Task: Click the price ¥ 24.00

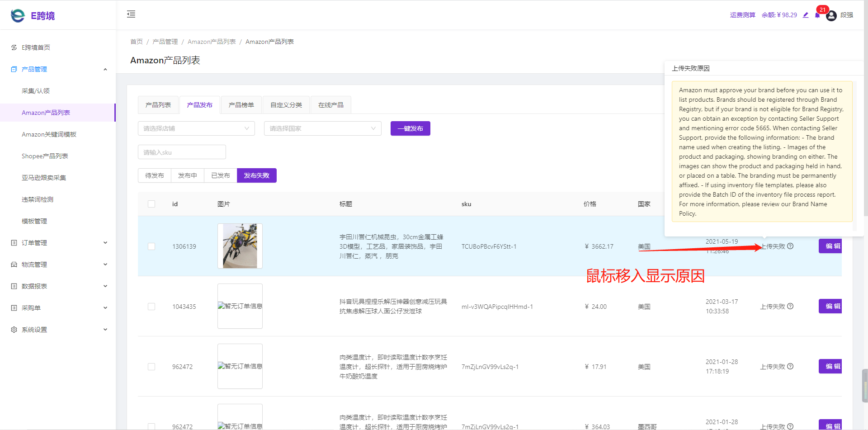Action: click(x=596, y=307)
